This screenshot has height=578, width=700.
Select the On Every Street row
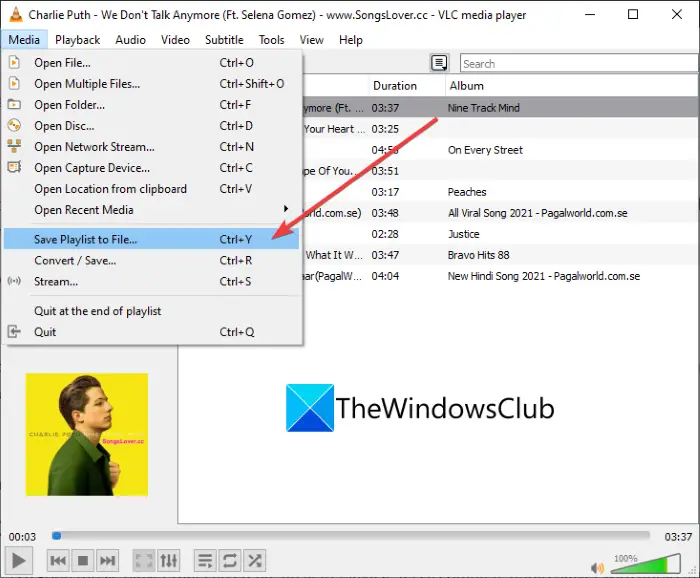(500, 150)
